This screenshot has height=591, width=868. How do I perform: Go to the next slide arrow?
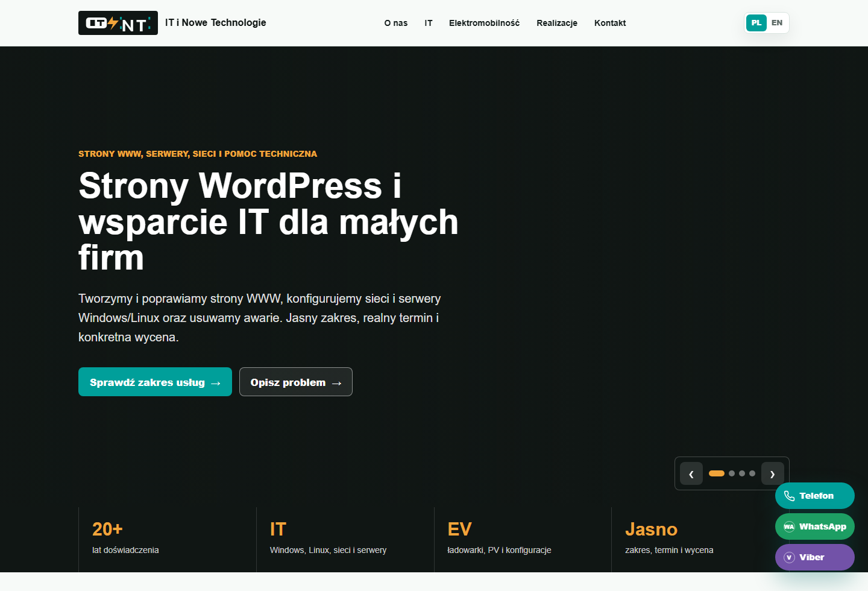click(x=773, y=473)
